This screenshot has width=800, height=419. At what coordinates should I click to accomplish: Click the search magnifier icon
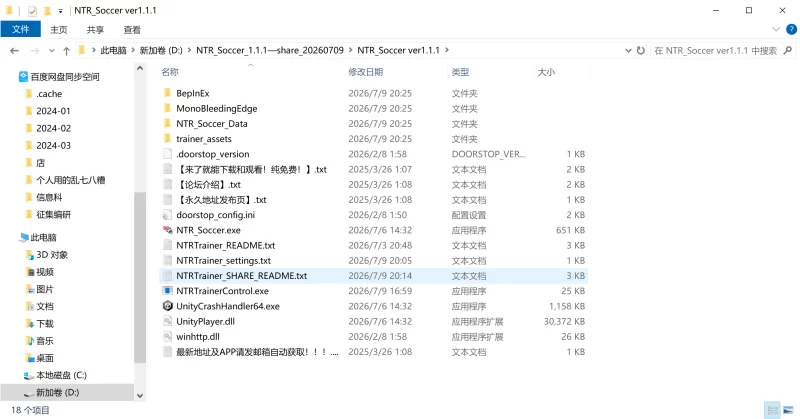point(787,51)
